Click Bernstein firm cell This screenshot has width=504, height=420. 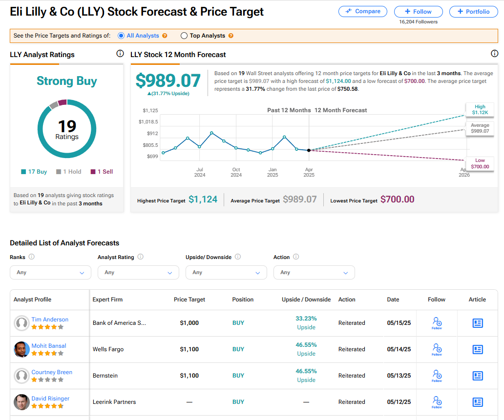click(105, 376)
